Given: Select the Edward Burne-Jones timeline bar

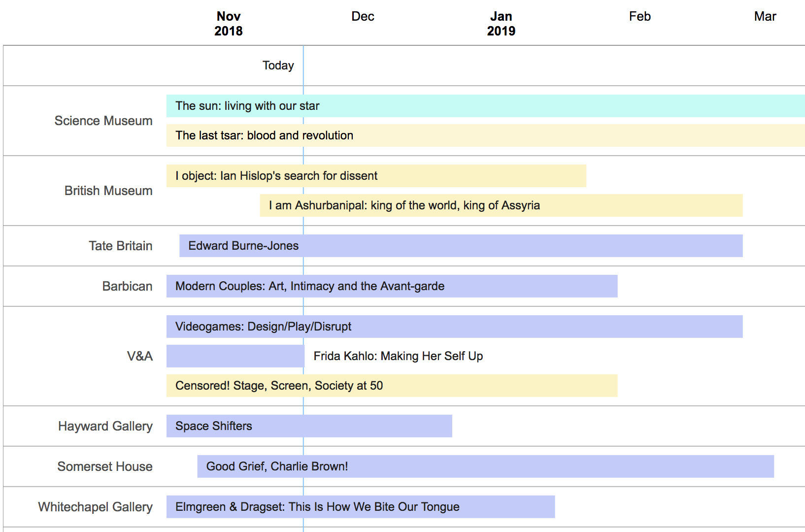Looking at the screenshot, I should tap(461, 246).
